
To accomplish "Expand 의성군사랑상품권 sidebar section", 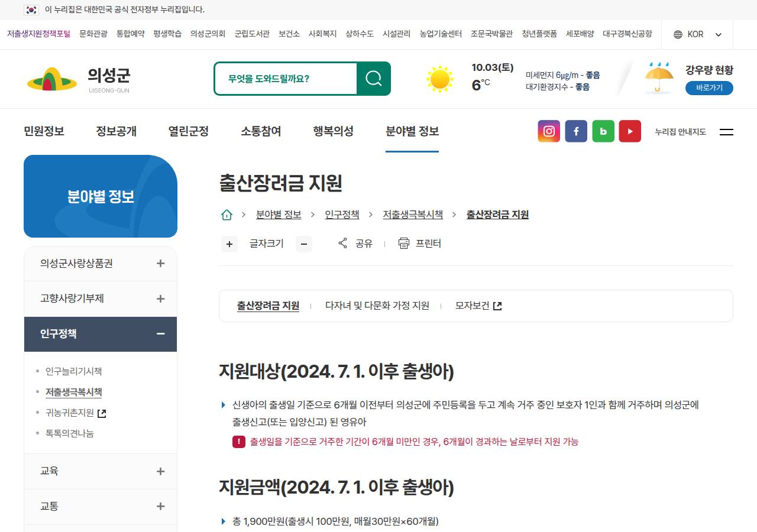I will pos(101,264).
